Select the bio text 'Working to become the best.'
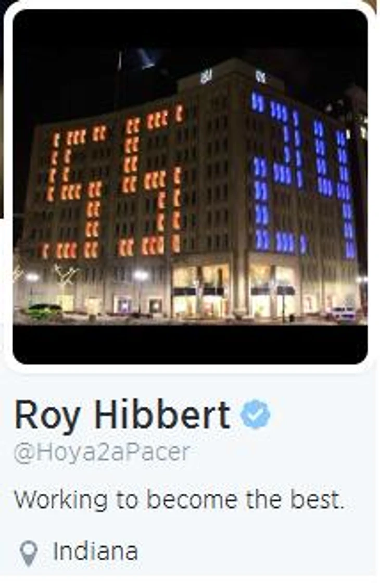This screenshot has height=588, width=380. [x=179, y=499]
